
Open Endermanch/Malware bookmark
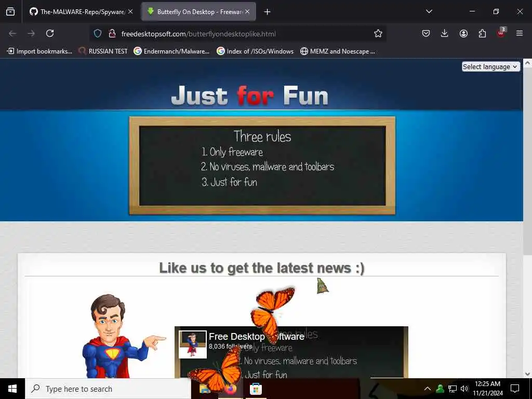[x=171, y=51]
